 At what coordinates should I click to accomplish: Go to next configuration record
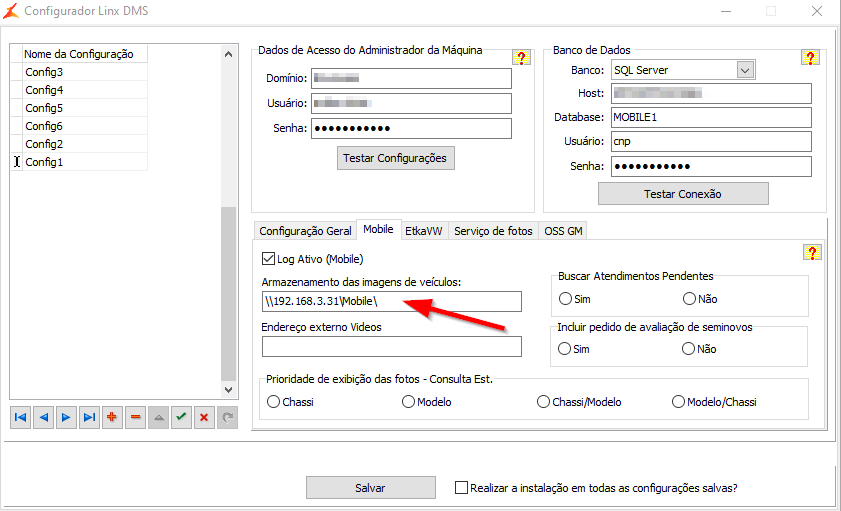[x=66, y=417]
